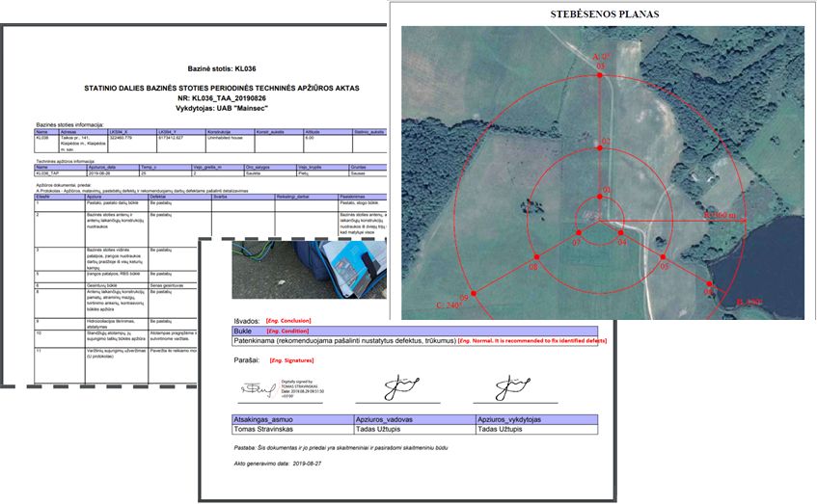Click the red '[Eng. Conclusion]' annotation text
817x504 pixels.
[x=288, y=321]
